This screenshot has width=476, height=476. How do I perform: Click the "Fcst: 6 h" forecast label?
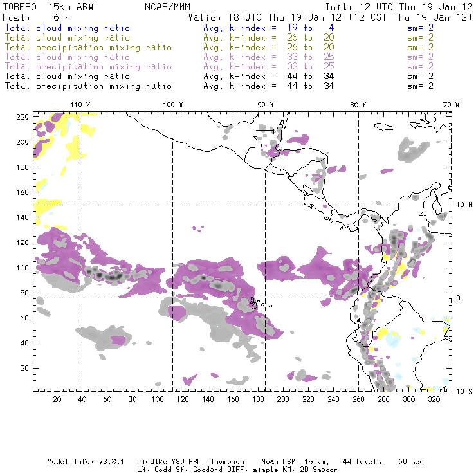coord(36,17)
